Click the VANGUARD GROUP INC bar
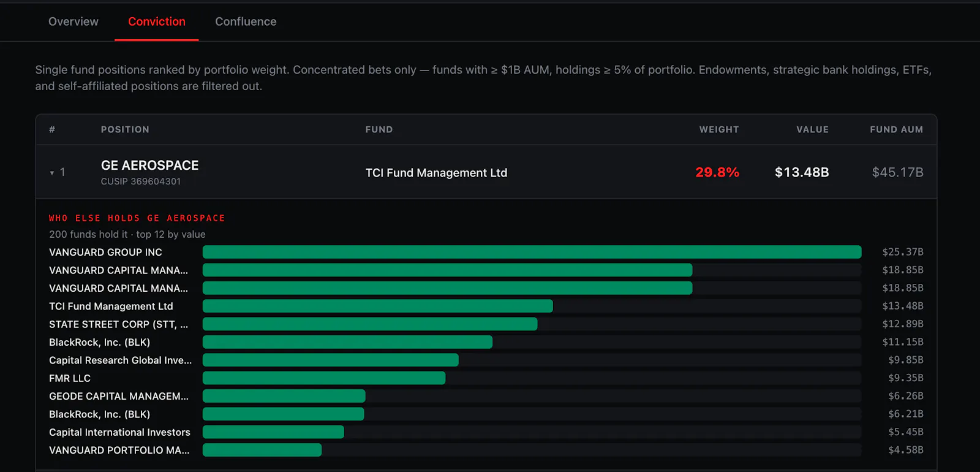 (x=532, y=252)
